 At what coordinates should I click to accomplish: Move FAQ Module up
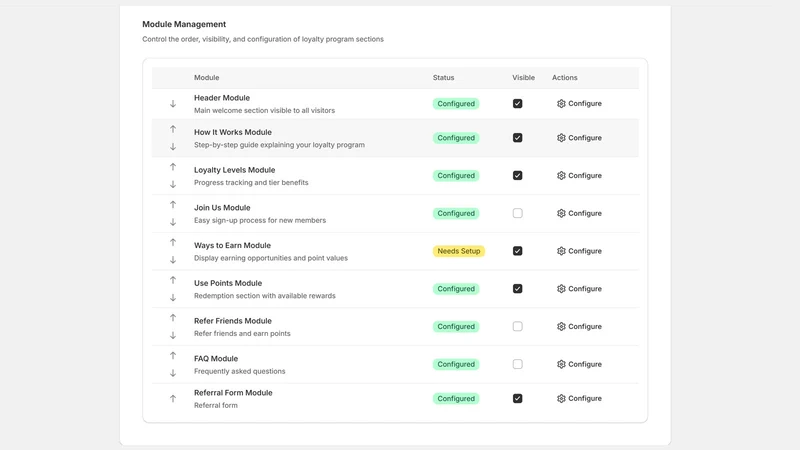click(x=173, y=356)
